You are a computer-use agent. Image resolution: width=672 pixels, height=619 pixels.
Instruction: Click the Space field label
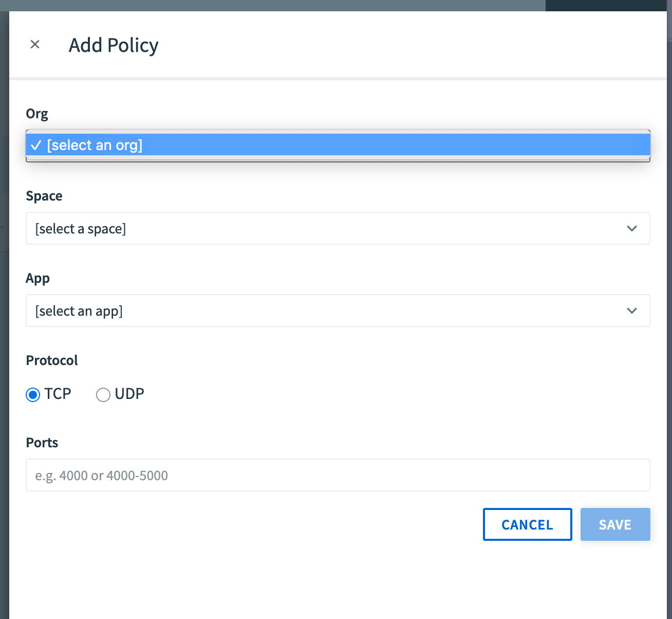pyautogui.click(x=44, y=196)
